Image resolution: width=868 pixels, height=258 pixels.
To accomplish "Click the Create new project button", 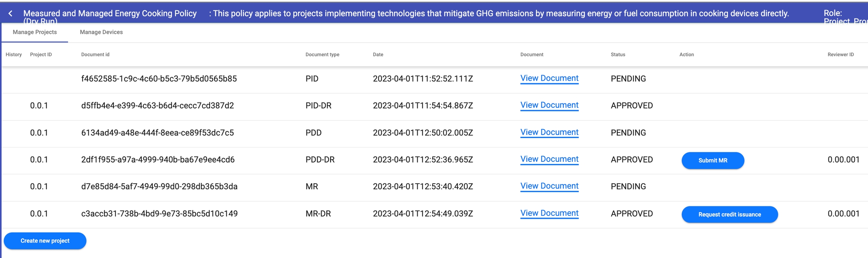I will click(x=45, y=241).
